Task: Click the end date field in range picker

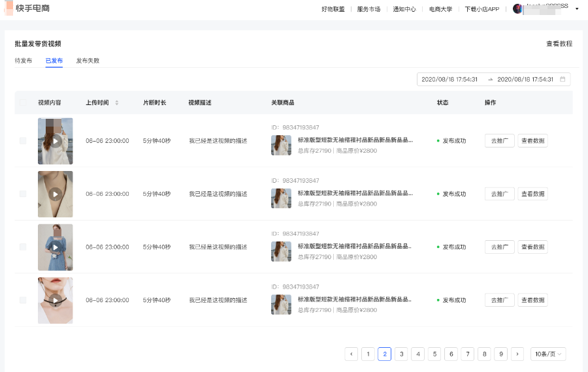Action: [525, 80]
